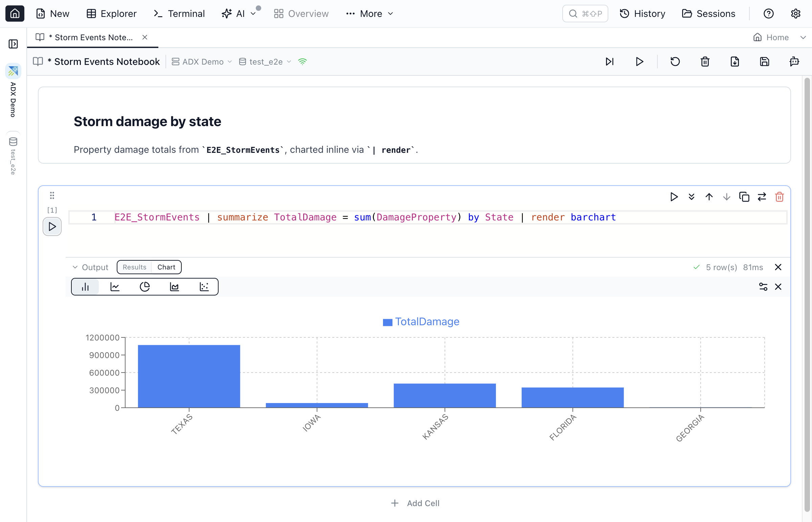Click the gutter run cell button
Viewport: 812px width, 522px height.
[52, 227]
